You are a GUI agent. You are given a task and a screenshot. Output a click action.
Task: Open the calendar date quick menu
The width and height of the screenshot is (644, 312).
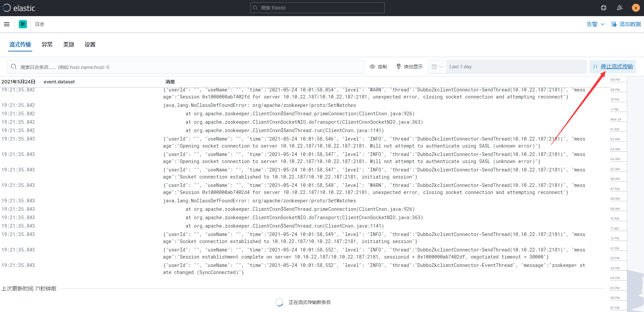click(x=437, y=67)
